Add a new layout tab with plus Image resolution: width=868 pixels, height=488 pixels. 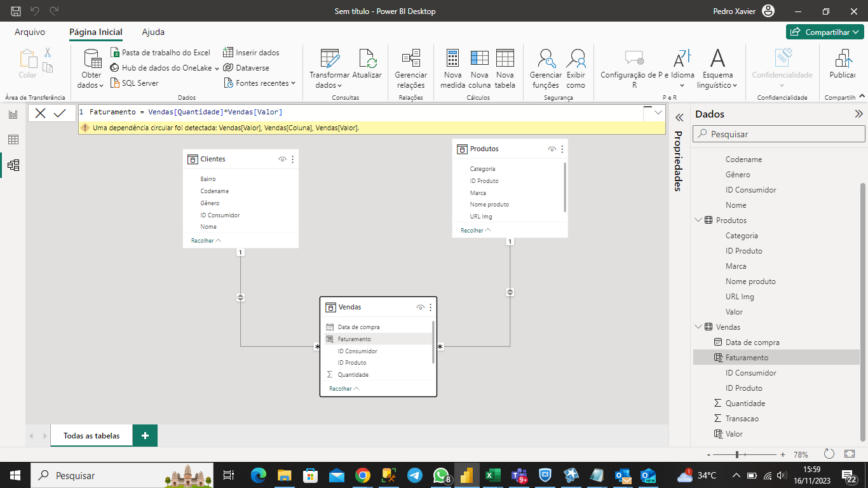coord(145,436)
